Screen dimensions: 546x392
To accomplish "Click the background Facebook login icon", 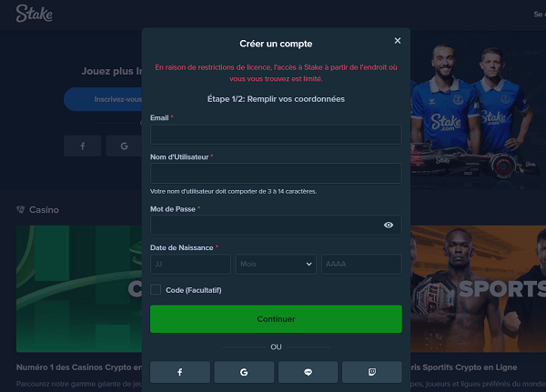I will [x=83, y=146].
